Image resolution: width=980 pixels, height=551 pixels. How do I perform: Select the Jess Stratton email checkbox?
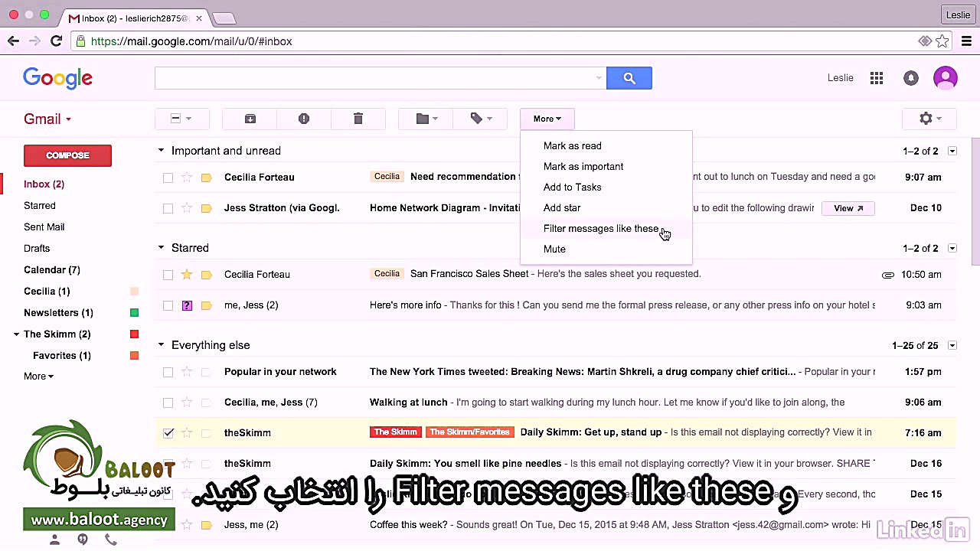tap(168, 208)
